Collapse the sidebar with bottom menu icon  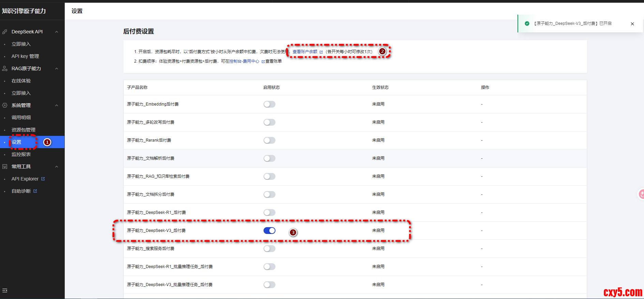[x=5, y=290]
